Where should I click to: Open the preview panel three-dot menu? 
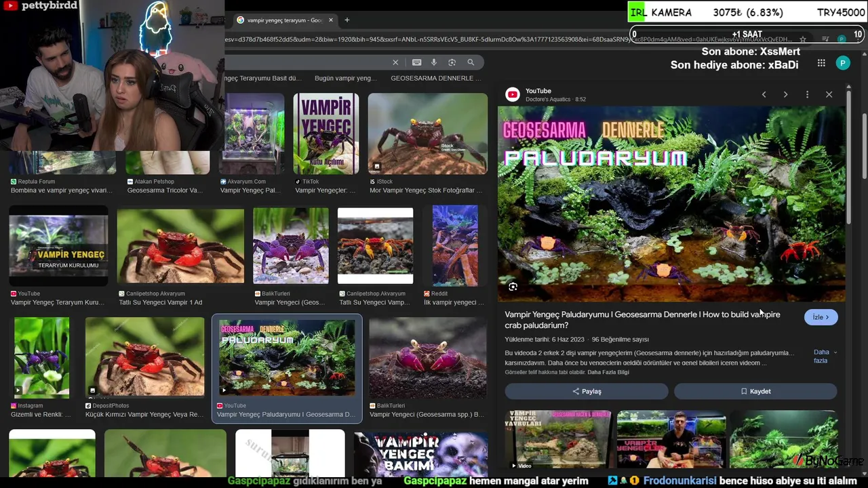tap(807, 95)
